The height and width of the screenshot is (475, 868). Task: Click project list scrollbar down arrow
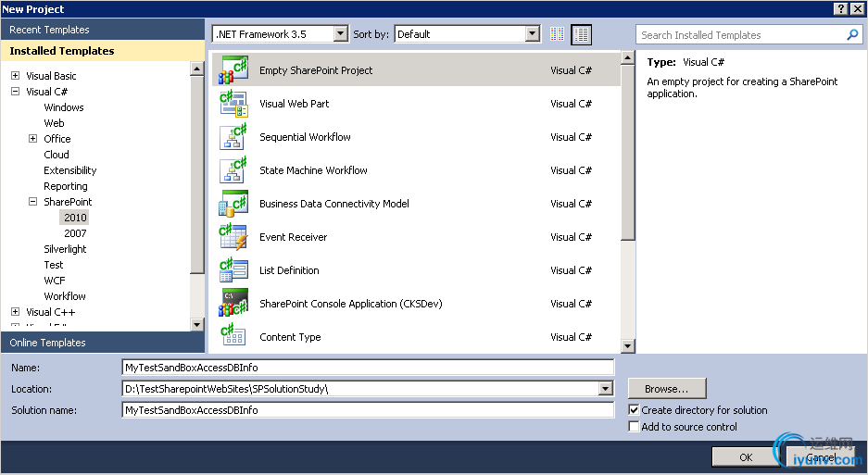(627, 346)
